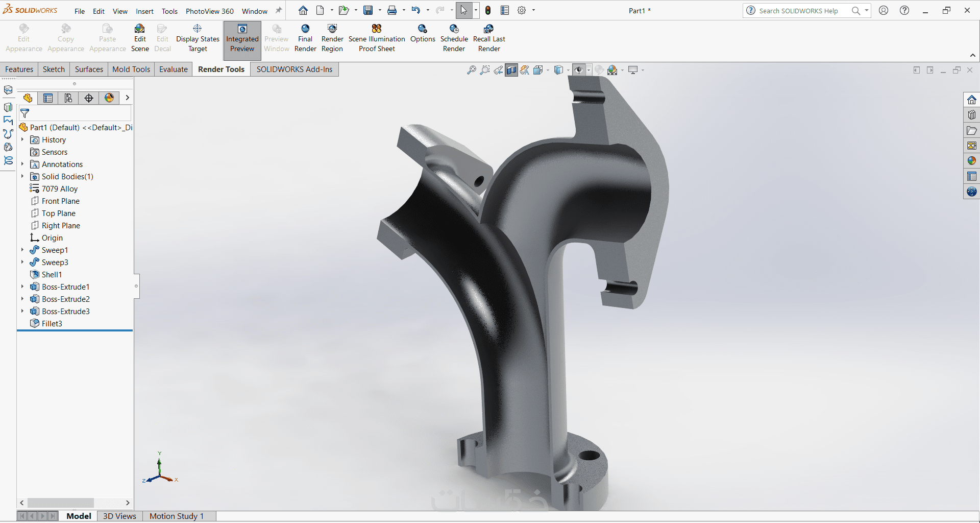The width and height of the screenshot is (980, 523).
Task: Click the View Settings monitor icon
Action: coord(633,70)
